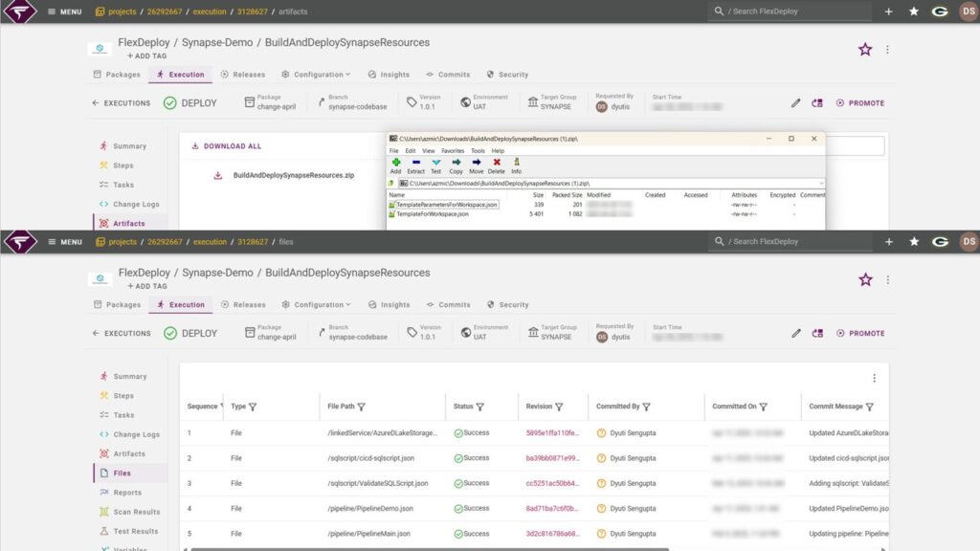980x551 pixels.
Task: Click download icon beside BuildAndDeploySynapseResources.zip
Action: coord(217,176)
